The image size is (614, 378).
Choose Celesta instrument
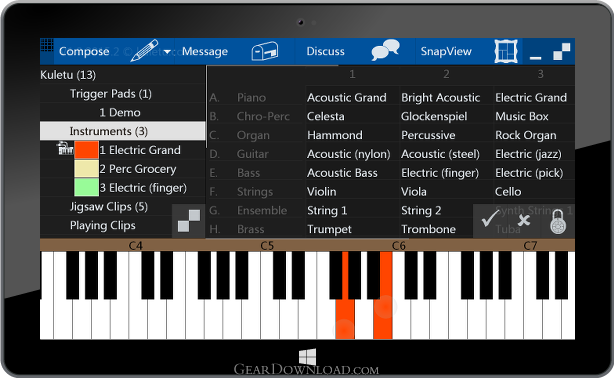click(326, 116)
